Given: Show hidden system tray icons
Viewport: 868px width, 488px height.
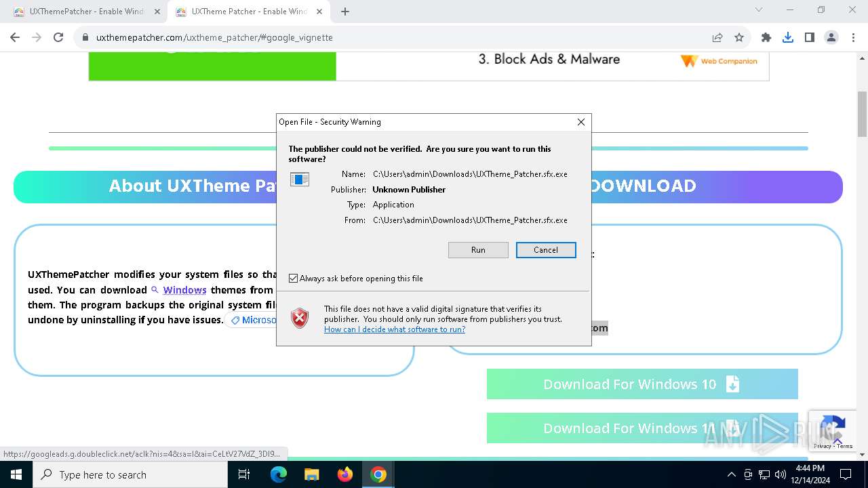Looking at the screenshot, I should 731,474.
